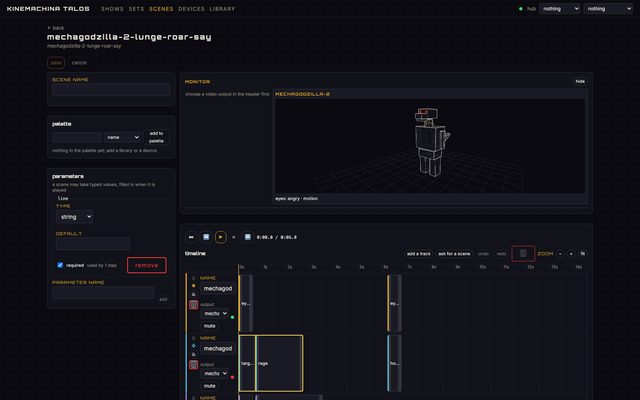Switch to the SCENES tab

(x=161, y=9)
